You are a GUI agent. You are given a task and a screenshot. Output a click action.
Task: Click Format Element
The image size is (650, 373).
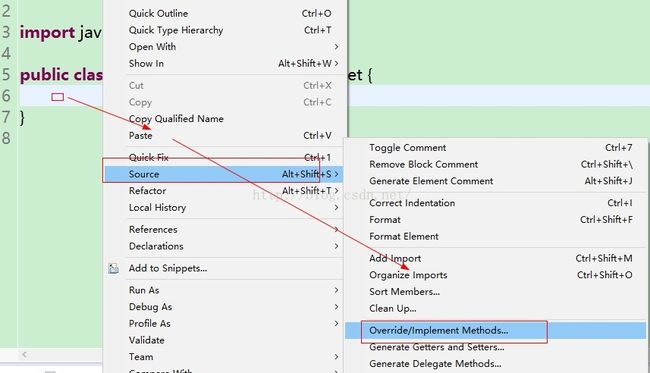495,236
